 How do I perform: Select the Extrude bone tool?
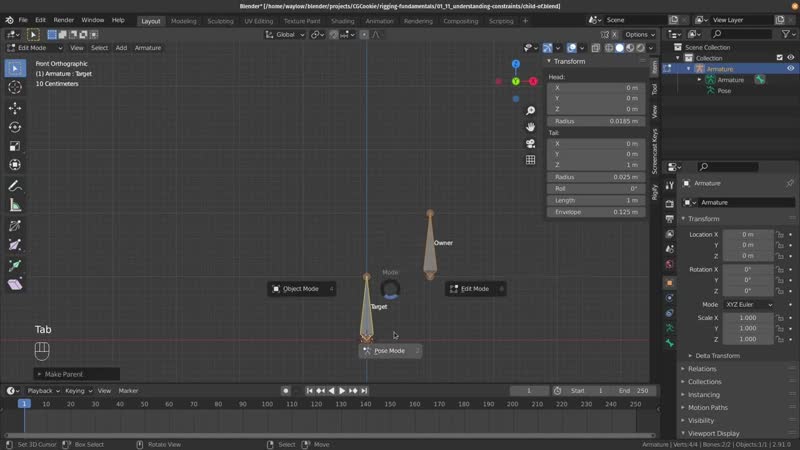(x=15, y=265)
